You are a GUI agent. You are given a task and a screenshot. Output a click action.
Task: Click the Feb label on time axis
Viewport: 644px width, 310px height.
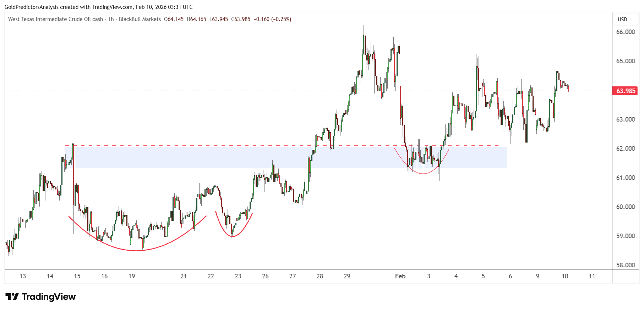[400, 276]
